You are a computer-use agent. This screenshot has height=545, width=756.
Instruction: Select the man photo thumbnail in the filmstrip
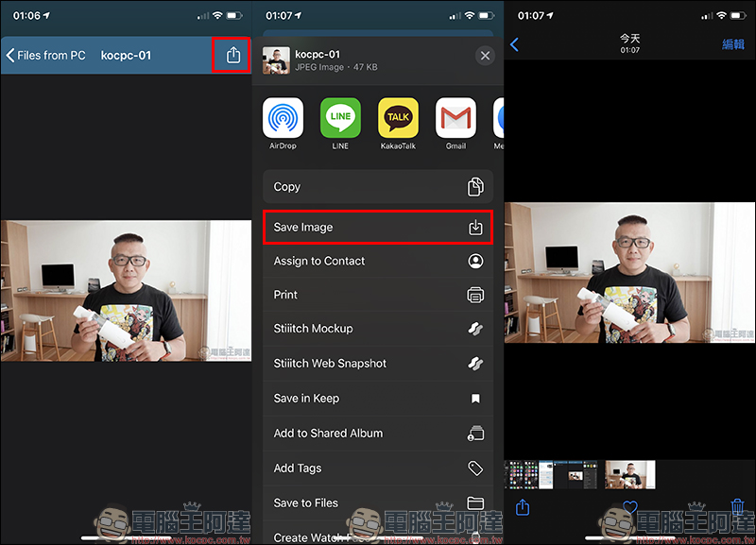tap(629, 475)
